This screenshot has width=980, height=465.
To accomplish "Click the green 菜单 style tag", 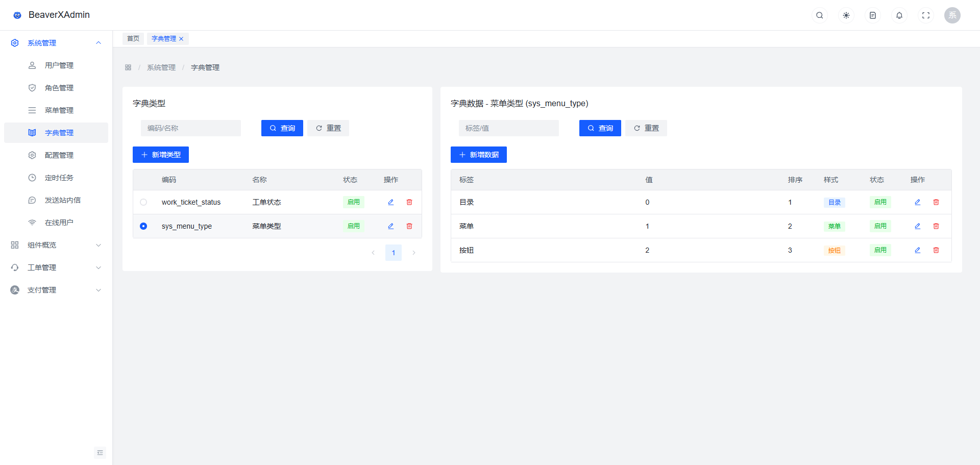I will click(835, 227).
